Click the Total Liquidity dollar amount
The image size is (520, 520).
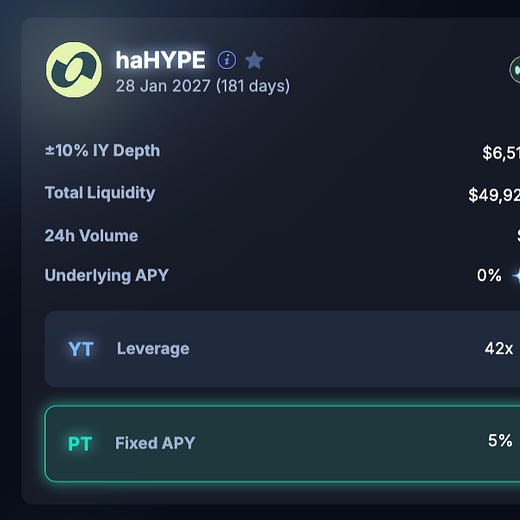pyautogui.click(x=494, y=195)
